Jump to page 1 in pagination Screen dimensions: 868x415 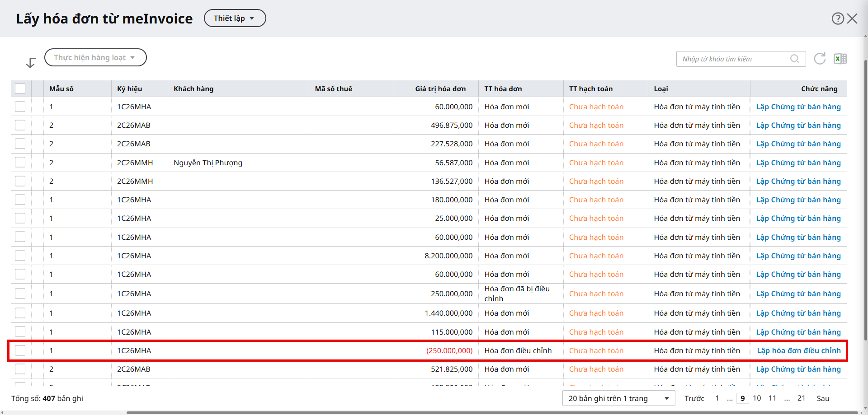click(717, 398)
